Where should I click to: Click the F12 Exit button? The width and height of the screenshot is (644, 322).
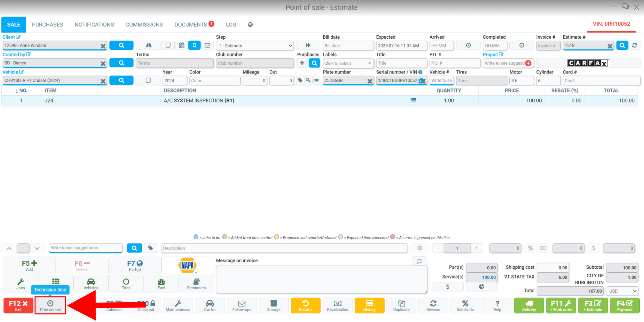coord(18,306)
